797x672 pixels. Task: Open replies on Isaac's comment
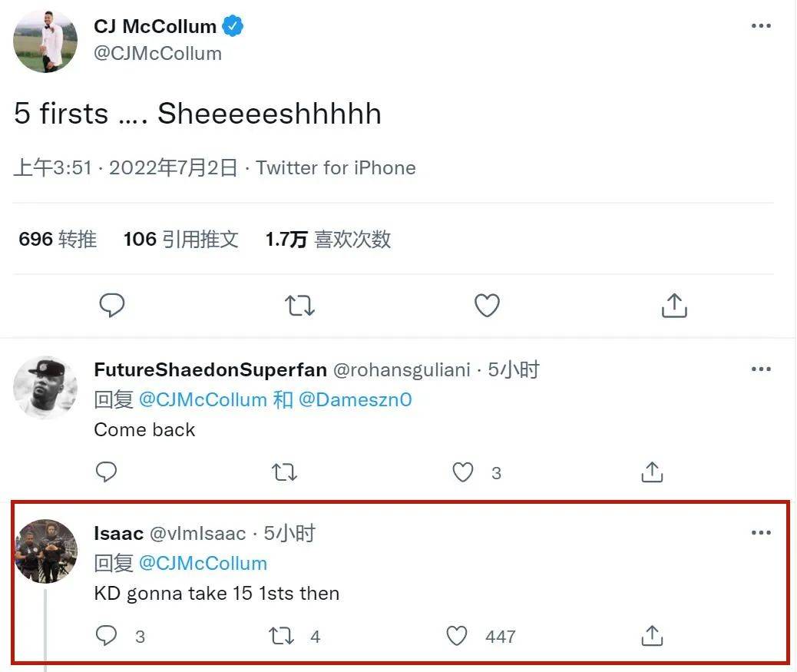[106, 636]
